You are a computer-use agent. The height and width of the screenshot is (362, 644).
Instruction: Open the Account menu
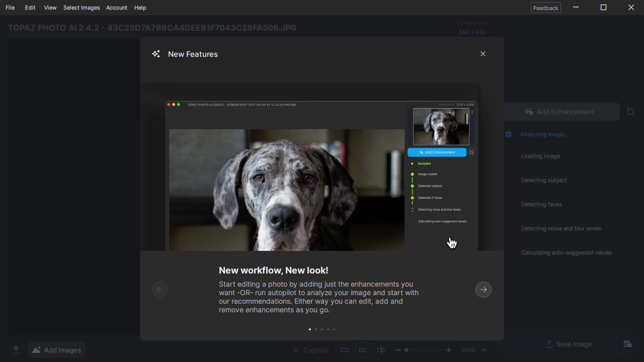117,8
